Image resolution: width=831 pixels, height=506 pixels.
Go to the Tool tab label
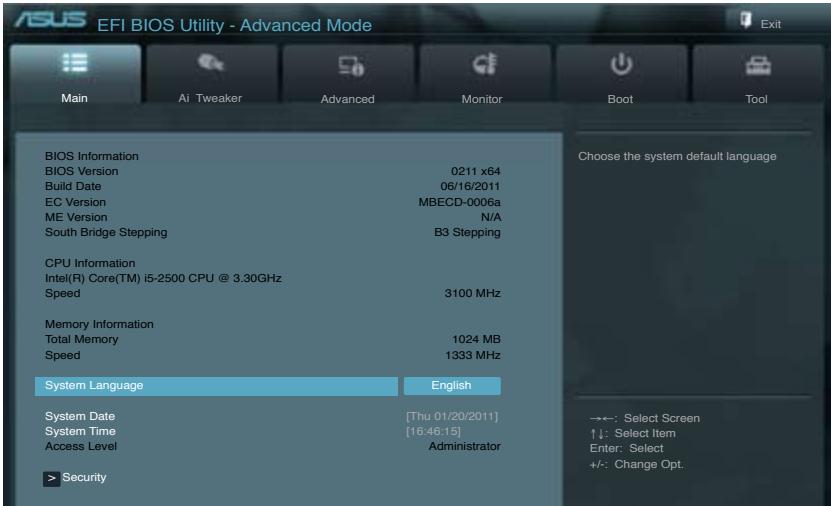pos(756,99)
